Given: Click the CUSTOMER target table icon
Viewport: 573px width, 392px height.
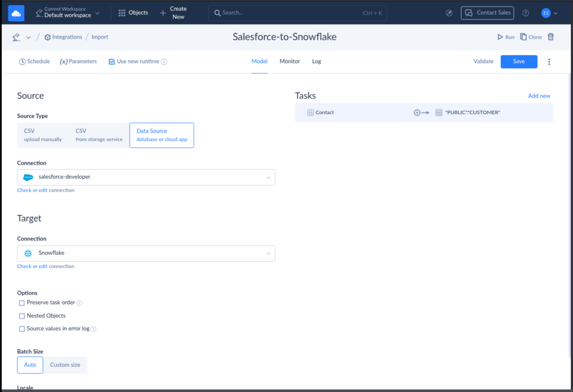Looking at the screenshot, I should tap(439, 112).
